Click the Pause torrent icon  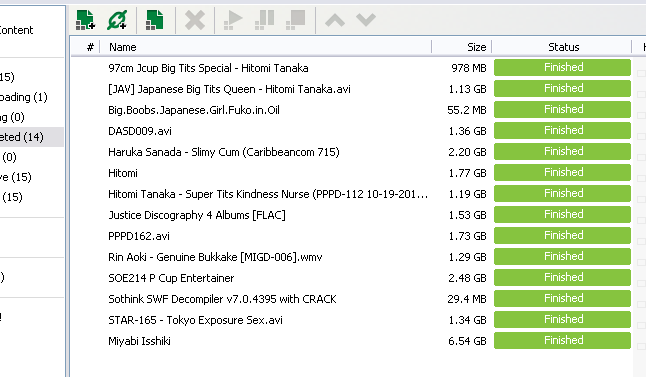point(264,20)
